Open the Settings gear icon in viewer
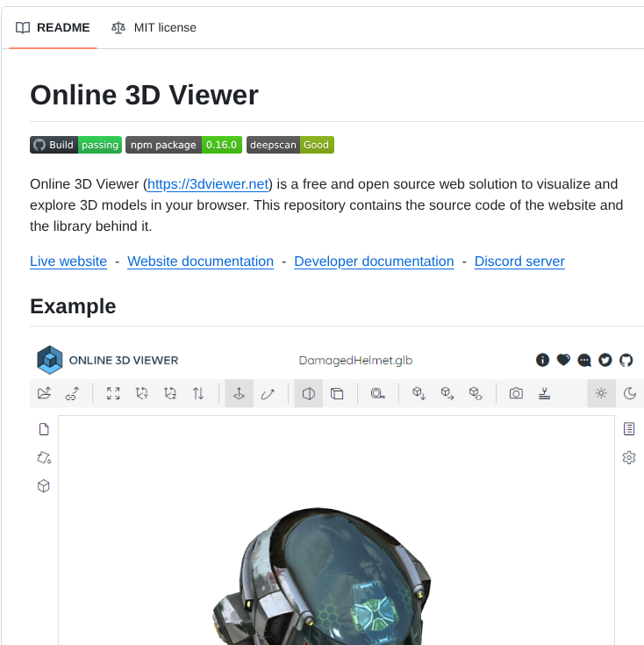Viewport: 644px width, 645px height. pyautogui.click(x=629, y=457)
